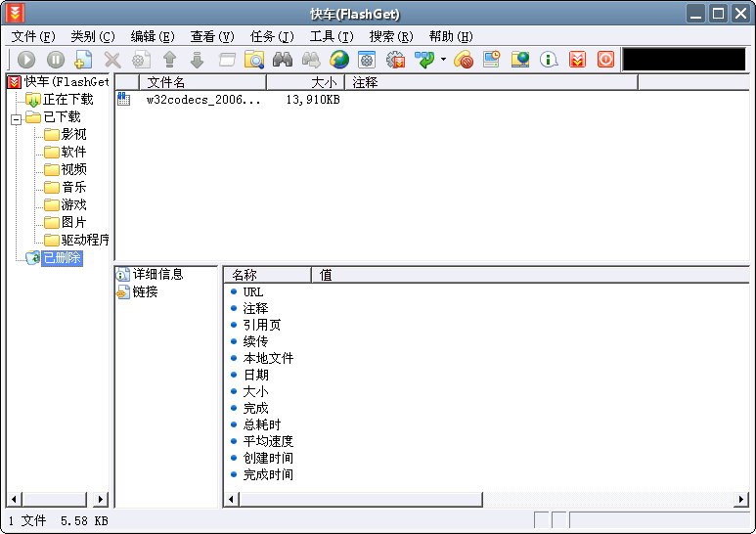
Task: Sort by the 注释 column header
Action: click(x=492, y=82)
